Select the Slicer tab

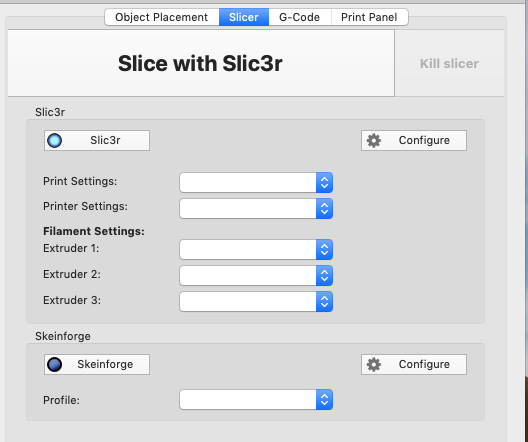tap(244, 17)
